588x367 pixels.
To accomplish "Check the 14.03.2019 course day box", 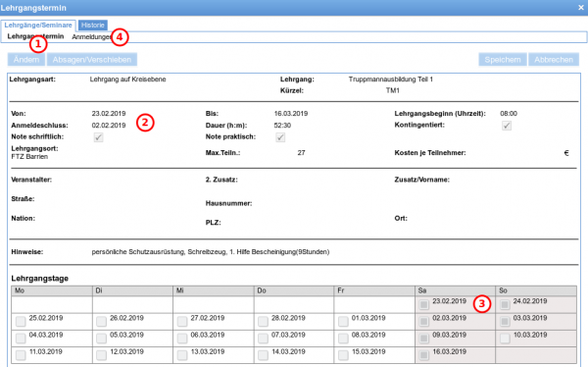I will click(263, 355).
